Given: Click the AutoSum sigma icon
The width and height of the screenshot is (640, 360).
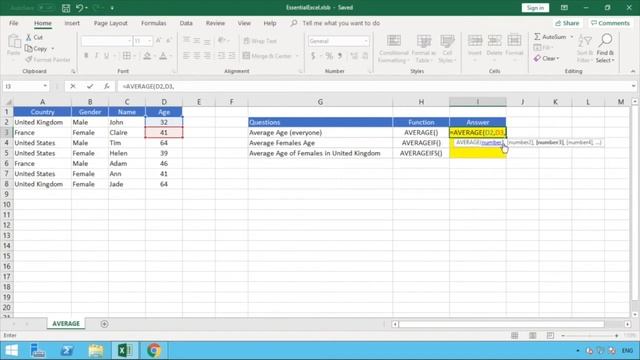Looking at the screenshot, I should pos(537,37).
